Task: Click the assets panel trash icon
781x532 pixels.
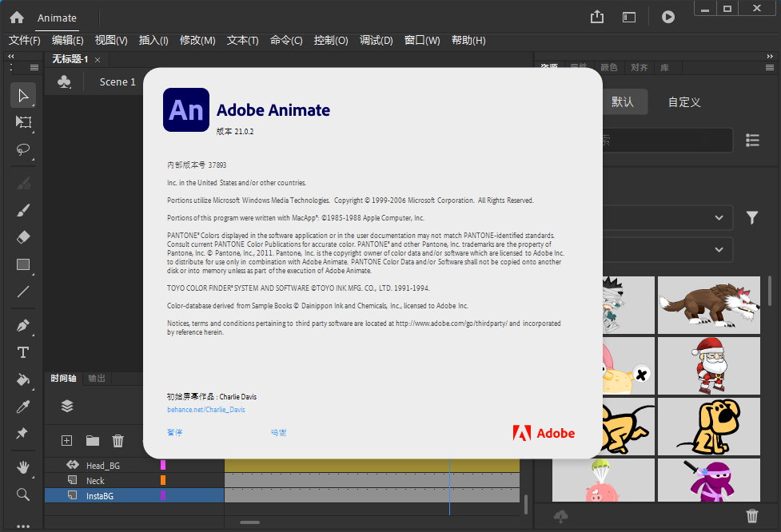Action: [752, 515]
